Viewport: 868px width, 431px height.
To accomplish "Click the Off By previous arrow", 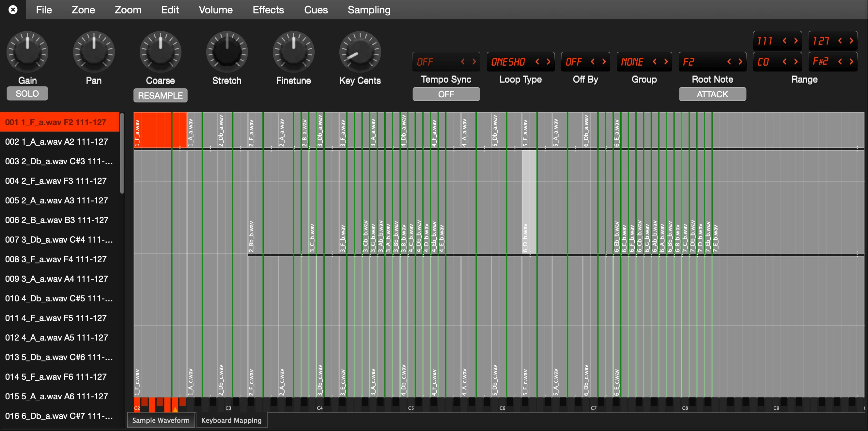I will [x=593, y=62].
